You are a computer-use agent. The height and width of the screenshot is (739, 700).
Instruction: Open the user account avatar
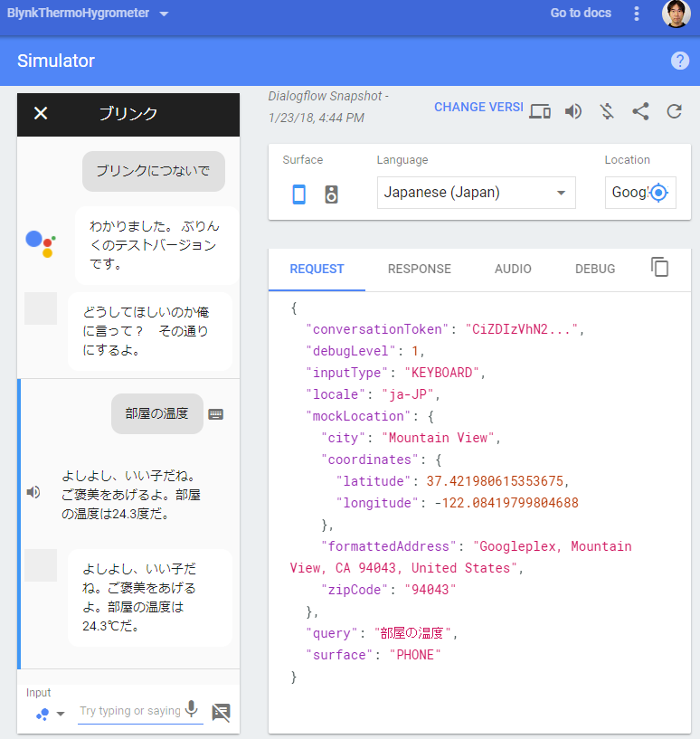point(676,14)
